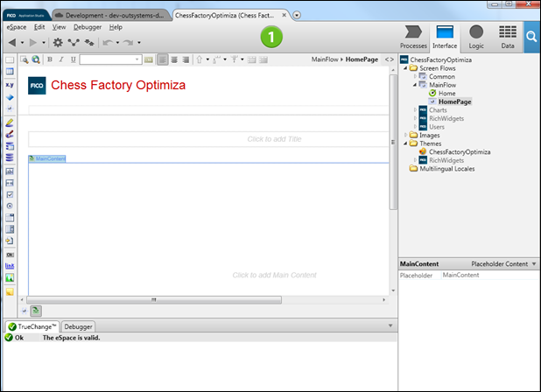Image resolution: width=541 pixels, height=392 pixels.
Task: Select the Link widget tool
Action: [x=10, y=266]
